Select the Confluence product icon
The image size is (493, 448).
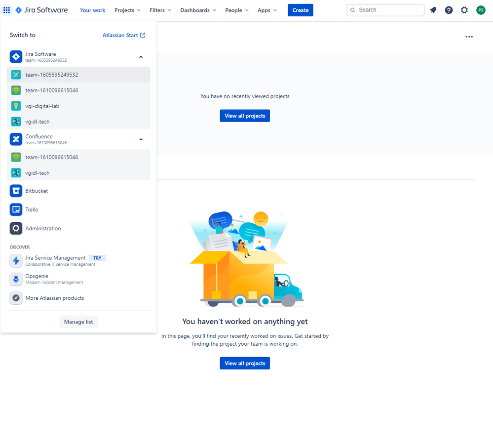click(16, 139)
